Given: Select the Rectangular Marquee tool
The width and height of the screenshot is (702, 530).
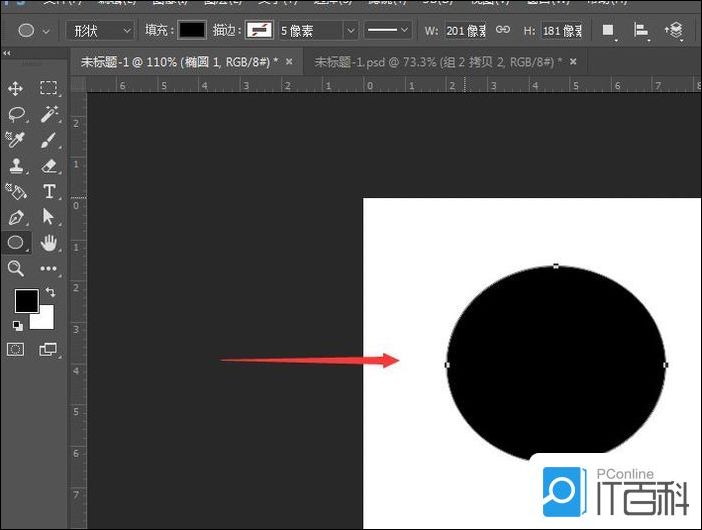Looking at the screenshot, I should [x=48, y=89].
